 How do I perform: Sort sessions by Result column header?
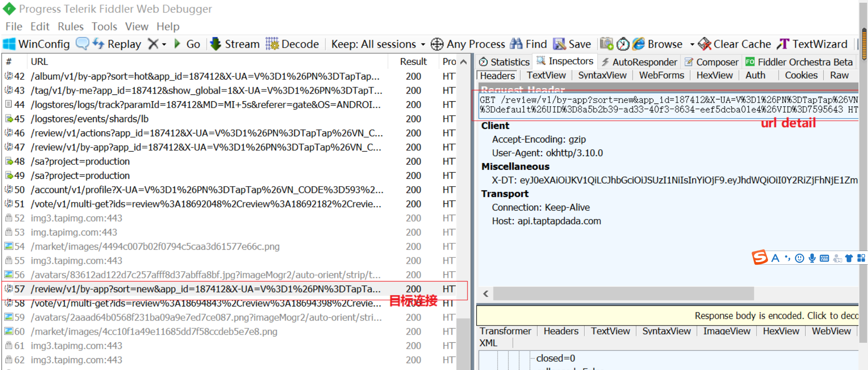coord(413,61)
